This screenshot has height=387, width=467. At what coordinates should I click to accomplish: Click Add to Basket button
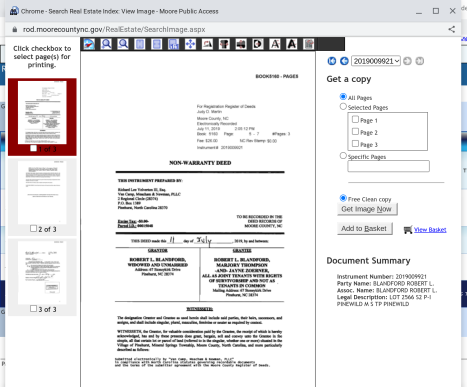click(x=365, y=229)
